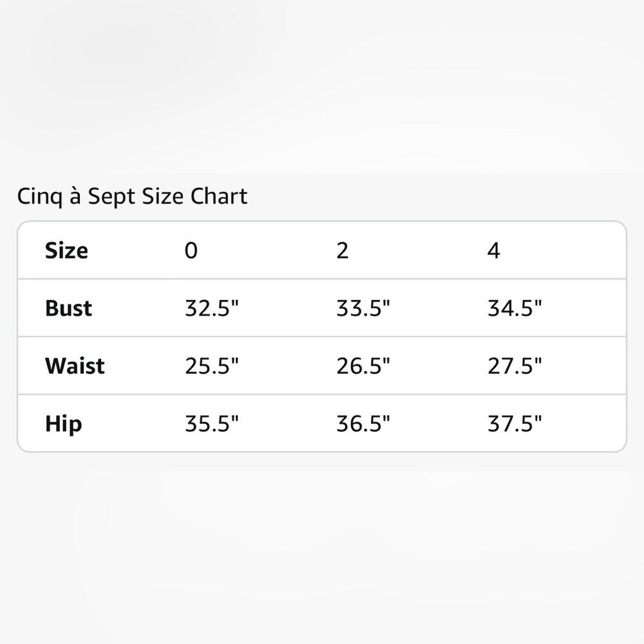Screen dimensions: 644x644
Task: Select the Hip row label
Action: (x=63, y=424)
